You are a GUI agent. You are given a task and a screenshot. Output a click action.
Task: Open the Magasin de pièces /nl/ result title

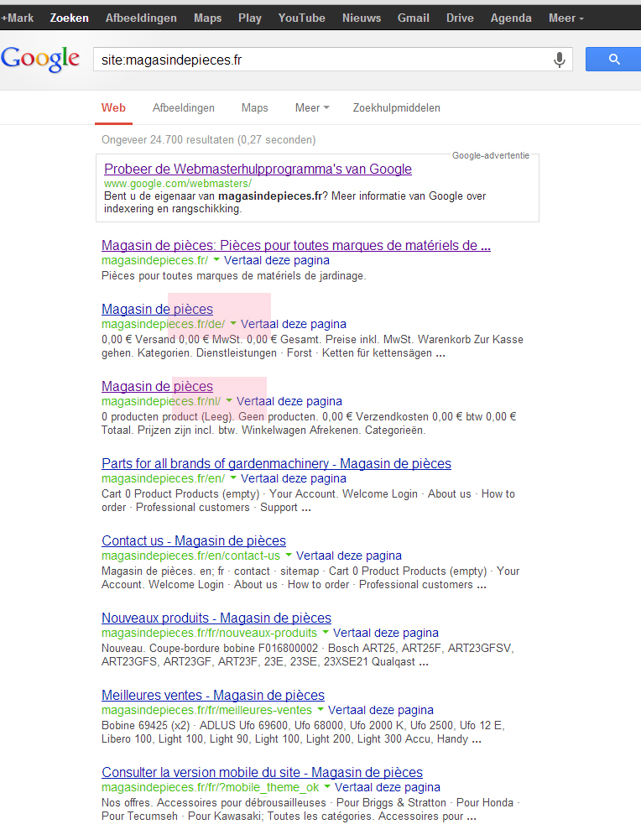pos(158,386)
